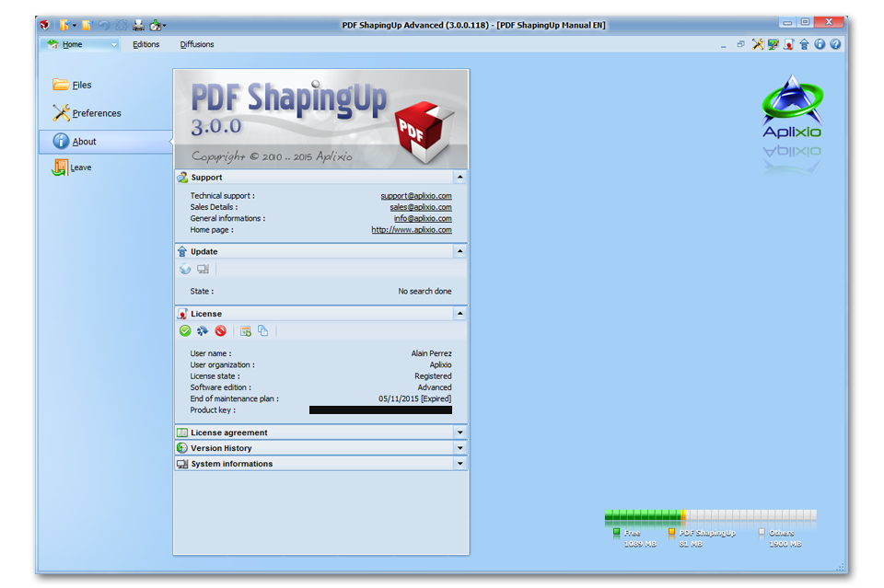Click the globe search update online icon
Viewport: 884px width, 588px height.
tap(185, 270)
